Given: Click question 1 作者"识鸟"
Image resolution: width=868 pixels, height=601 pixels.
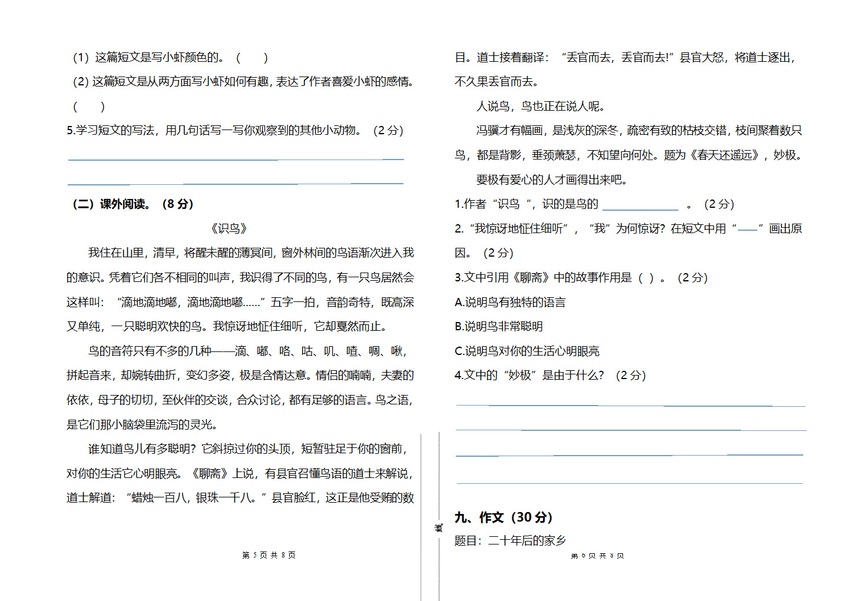Looking at the screenshot, I should [595, 204].
